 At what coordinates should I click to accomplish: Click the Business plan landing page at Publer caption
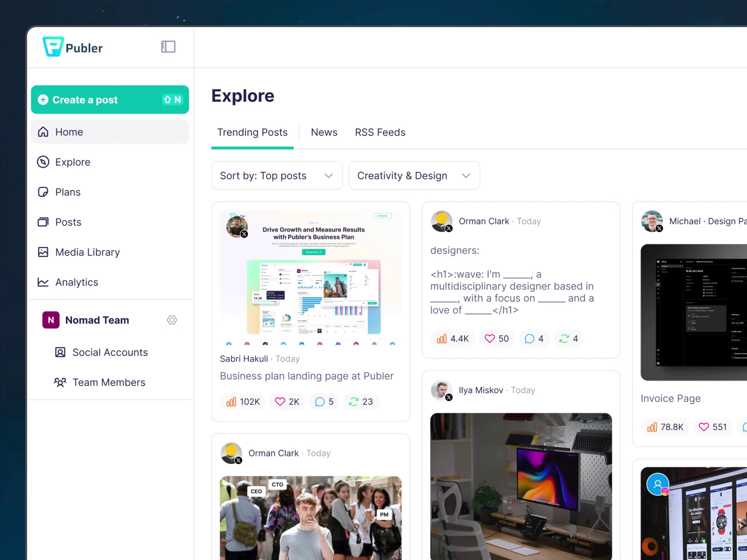point(307,376)
